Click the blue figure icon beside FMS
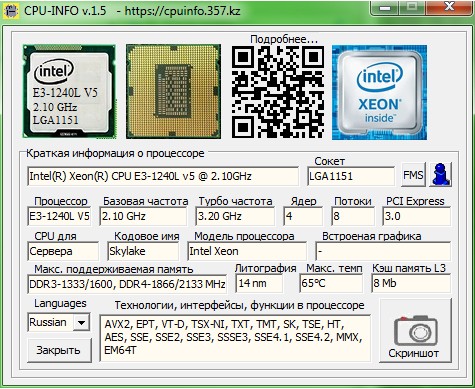Image resolution: width=475 pixels, height=389 pixels. click(x=440, y=174)
